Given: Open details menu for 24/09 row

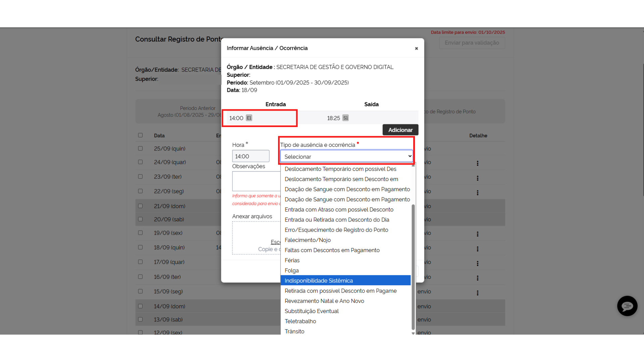Looking at the screenshot, I should coord(477,163).
